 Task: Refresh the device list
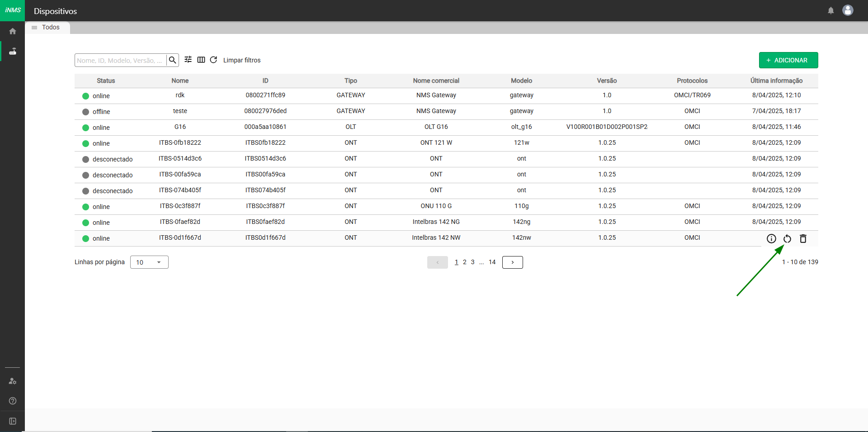click(213, 60)
